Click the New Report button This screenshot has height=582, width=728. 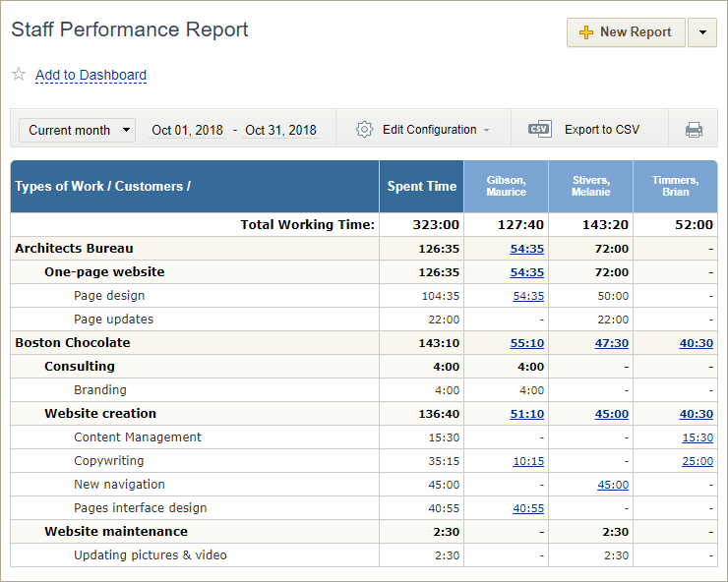(x=626, y=32)
